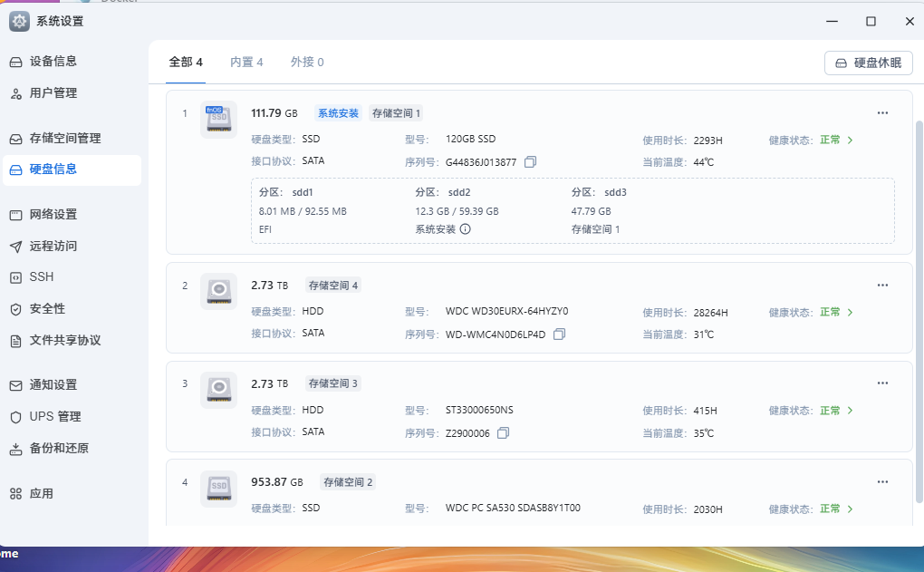Image resolution: width=924 pixels, height=572 pixels.
Task: Copy serial number WD-WMC4N0D6LP4D icon
Action: tap(559, 334)
